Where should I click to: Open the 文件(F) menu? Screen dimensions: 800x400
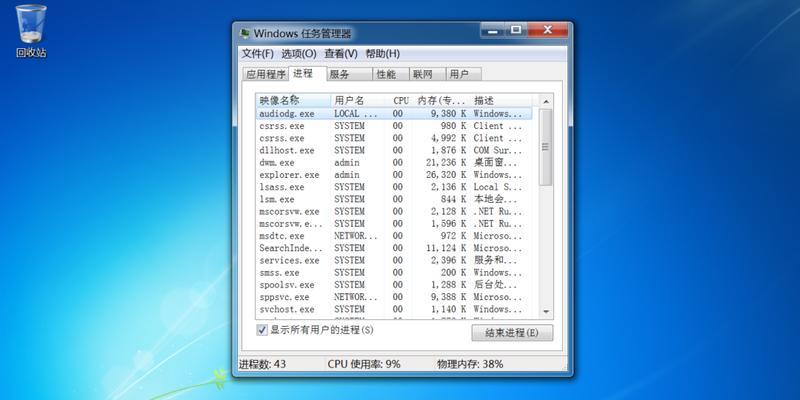pos(258,54)
